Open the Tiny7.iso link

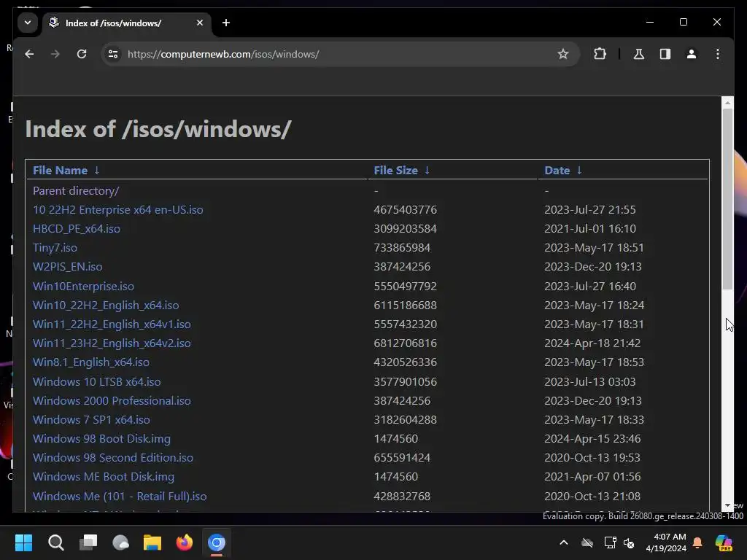pyautogui.click(x=55, y=248)
